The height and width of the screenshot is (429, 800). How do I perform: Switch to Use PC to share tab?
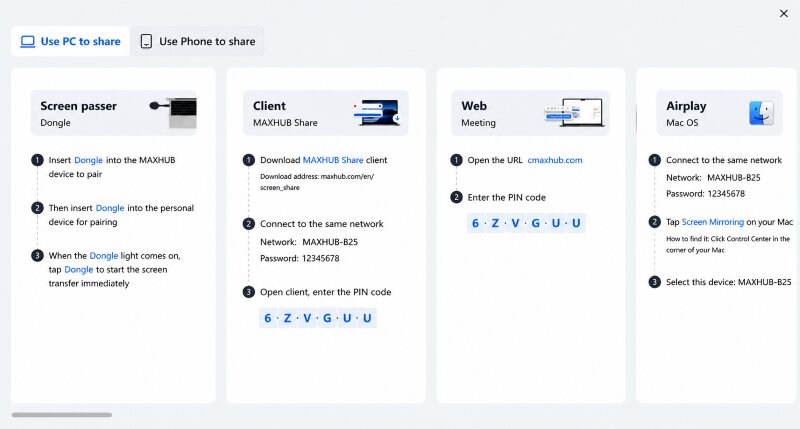pos(70,41)
